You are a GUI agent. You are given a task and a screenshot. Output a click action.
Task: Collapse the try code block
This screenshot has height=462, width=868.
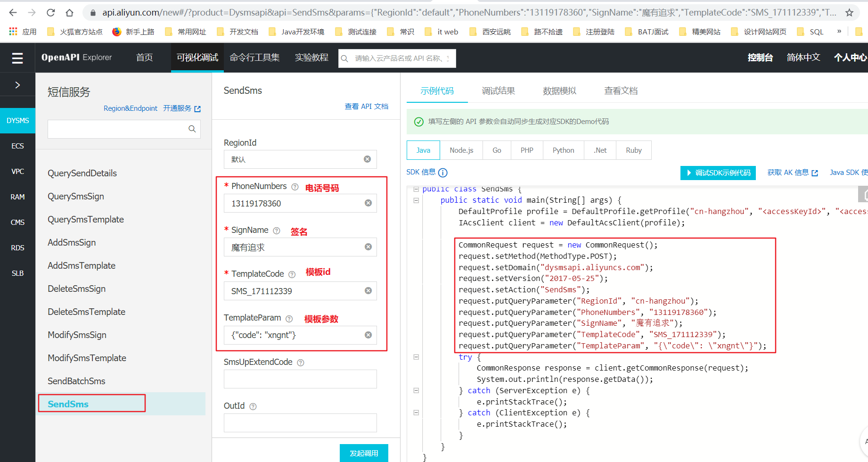click(416, 357)
